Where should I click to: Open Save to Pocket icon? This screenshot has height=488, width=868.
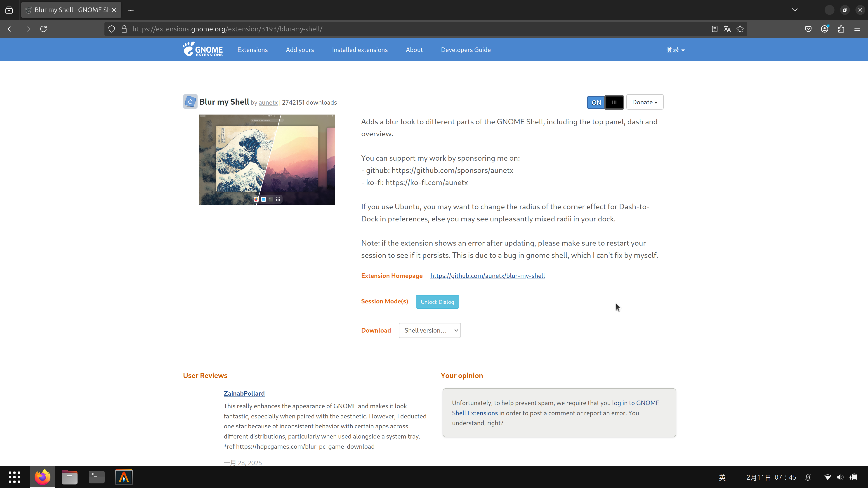[808, 29]
